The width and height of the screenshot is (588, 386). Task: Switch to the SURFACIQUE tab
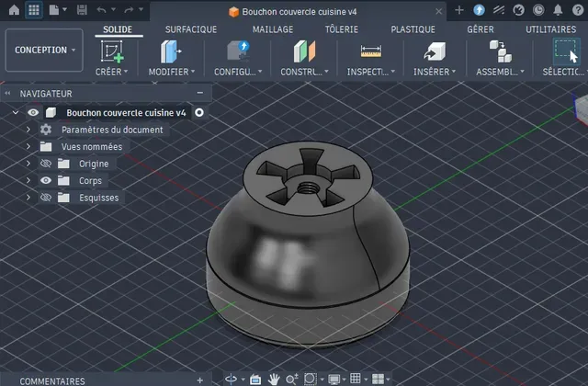(191, 29)
